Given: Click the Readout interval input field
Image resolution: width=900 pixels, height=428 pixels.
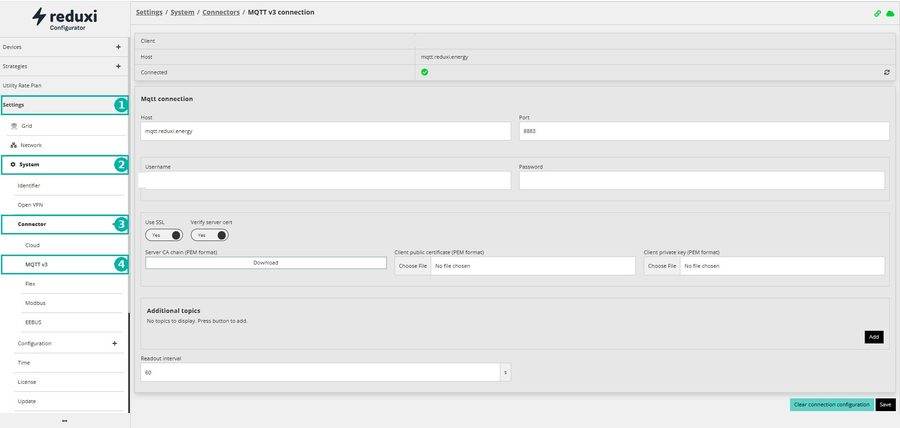Looking at the screenshot, I should pos(321,372).
